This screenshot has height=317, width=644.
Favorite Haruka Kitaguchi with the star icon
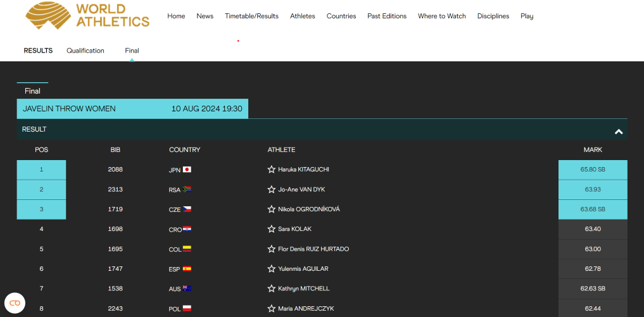pyautogui.click(x=272, y=170)
